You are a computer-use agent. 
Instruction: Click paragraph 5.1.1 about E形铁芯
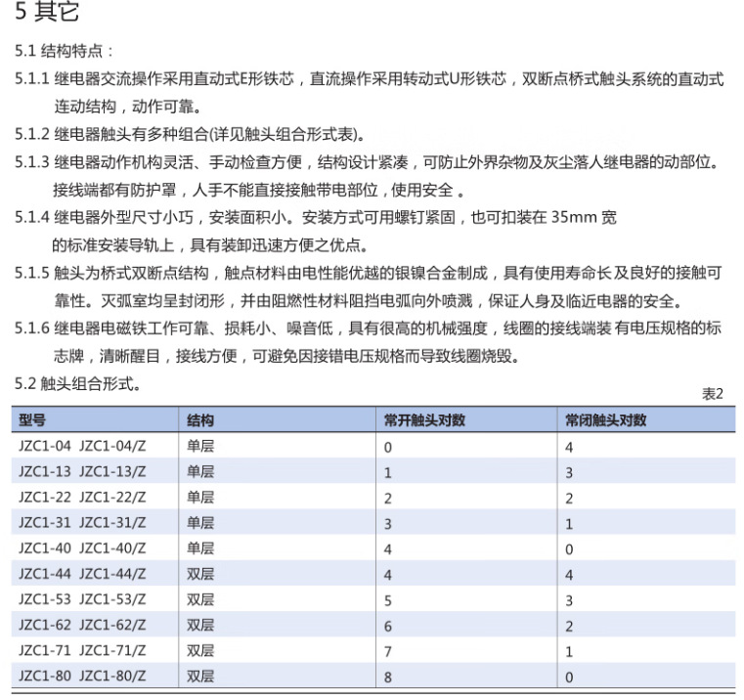370,93
